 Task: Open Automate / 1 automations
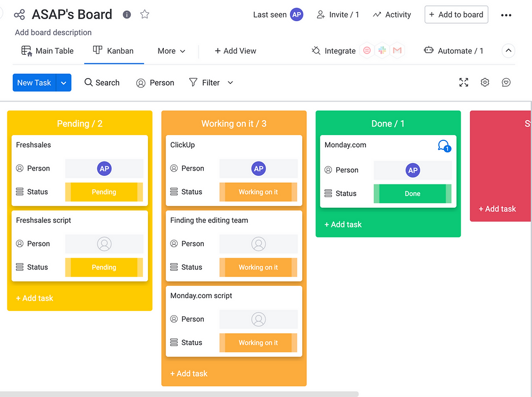[x=454, y=51]
